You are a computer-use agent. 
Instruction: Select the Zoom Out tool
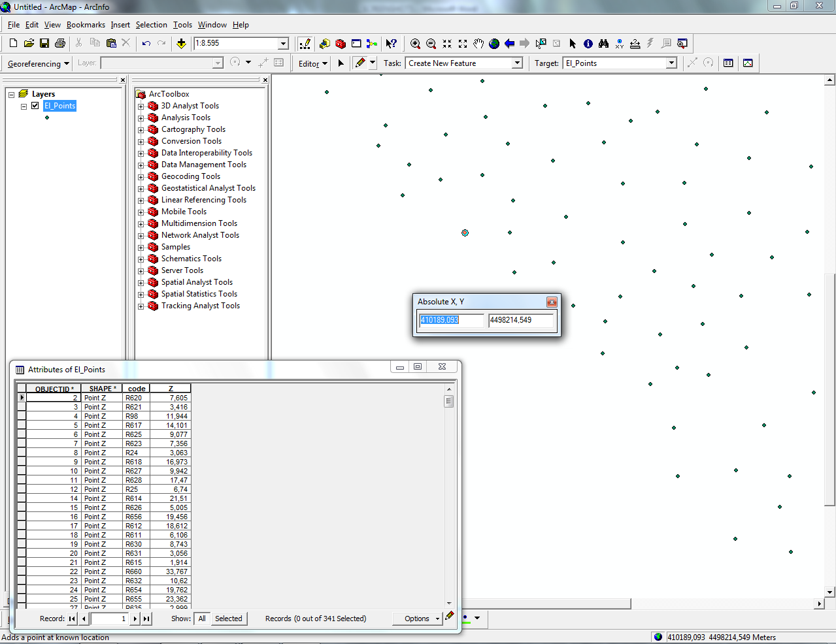(431, 44)
